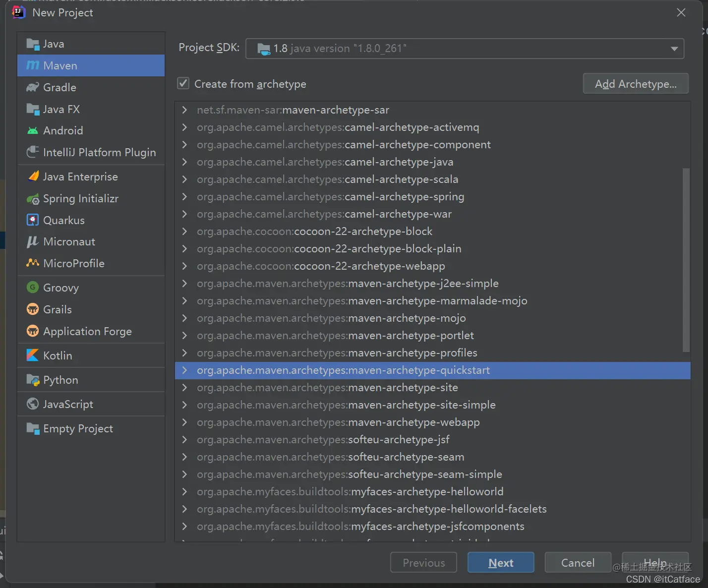
Task: Click the Grails icon
Action: coord(33,309)
